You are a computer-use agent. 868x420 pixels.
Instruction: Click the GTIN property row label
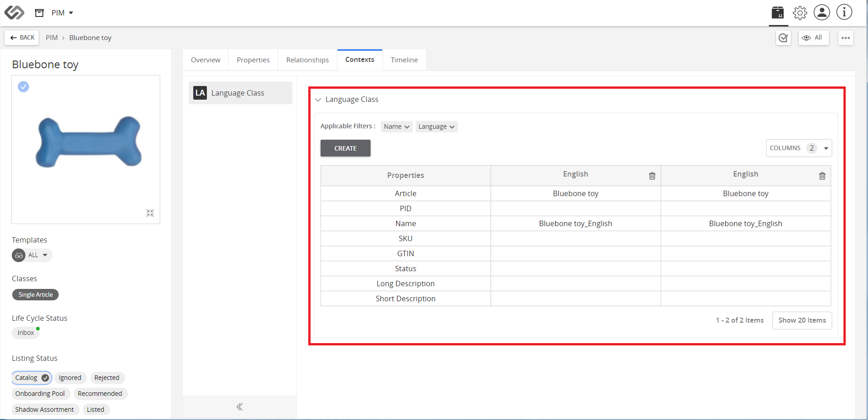click(406, 253)
